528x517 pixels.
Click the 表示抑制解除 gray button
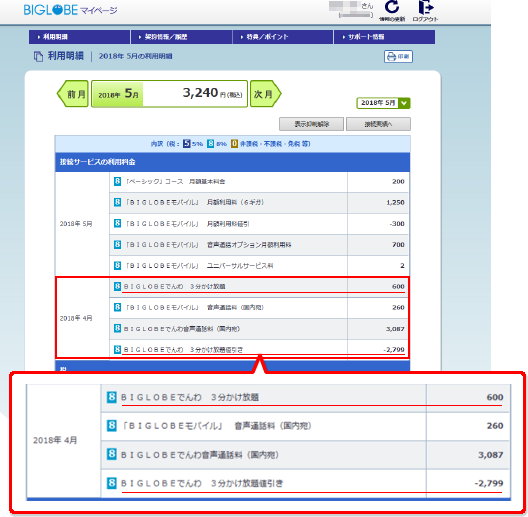(x=311, y=124)
